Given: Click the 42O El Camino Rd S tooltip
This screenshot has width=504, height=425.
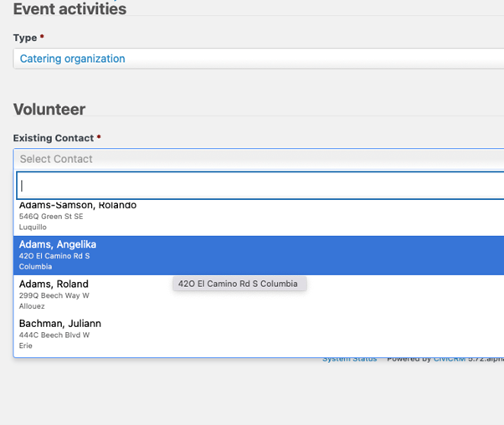Looking at the screenshot, I should pyautogui.click(x=238, y=284).
